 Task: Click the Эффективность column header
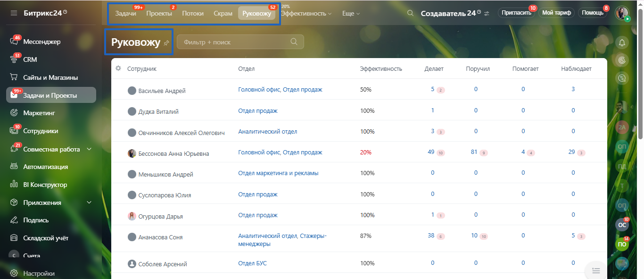pyautogui.click(x=381, y=68)
